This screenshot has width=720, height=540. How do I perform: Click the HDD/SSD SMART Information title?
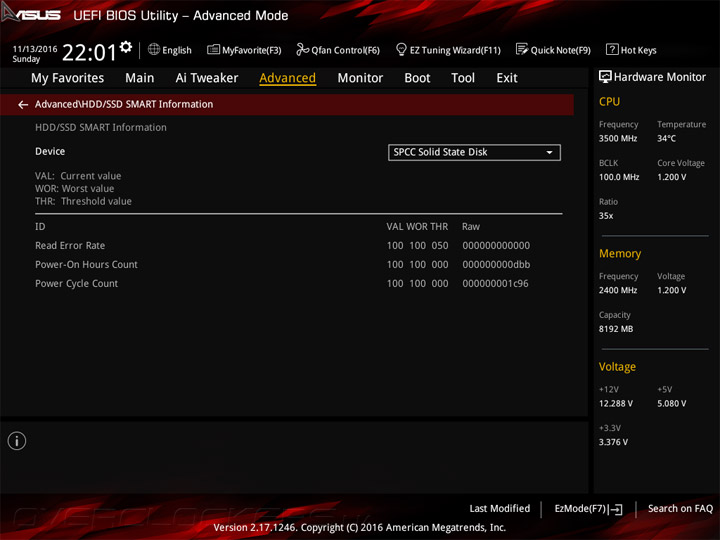[101, 127]
